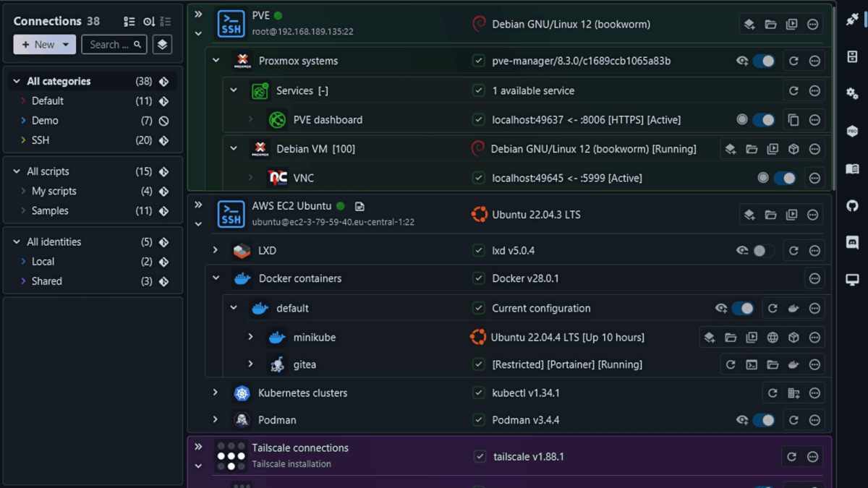Turn on the LXD toggle switch
Screen dimensions: 868x488
click(x=763, y=251)
